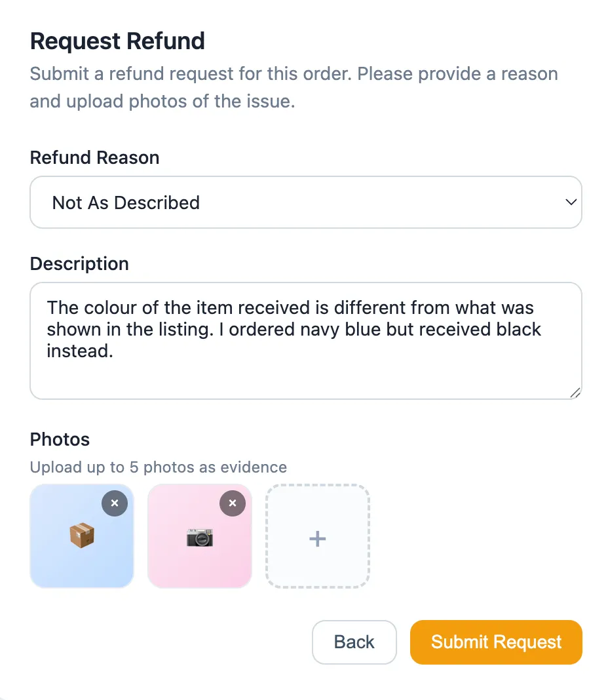Viewport: 608px width, 700px height.
Task: Click the Description field label
Action: 79,264
